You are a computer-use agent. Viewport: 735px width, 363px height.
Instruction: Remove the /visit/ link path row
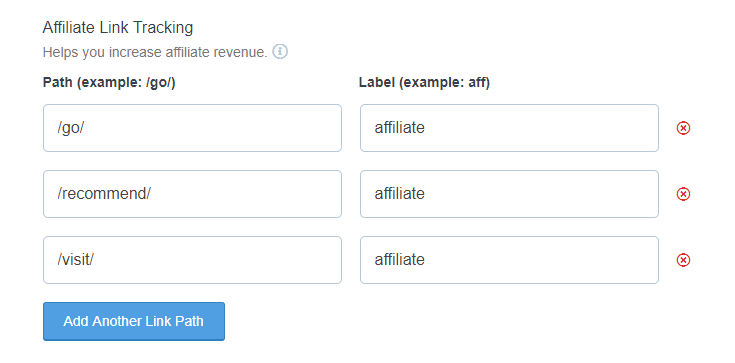coord(683,260)
